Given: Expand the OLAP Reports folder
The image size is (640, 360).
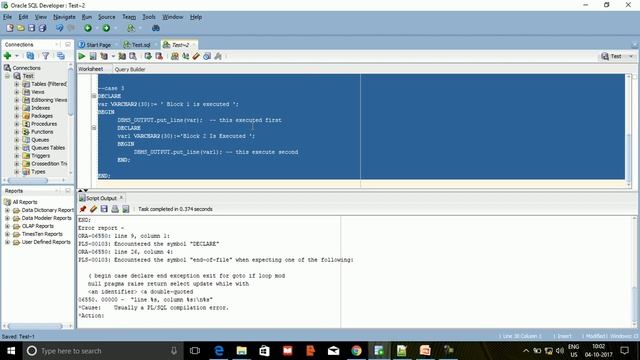Looking at the screenshot, I should click(7, 226).
